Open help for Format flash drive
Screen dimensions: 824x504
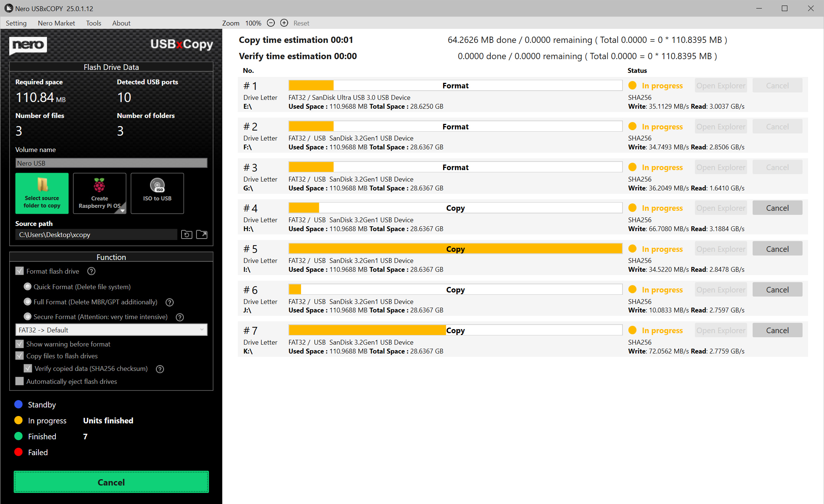point(91,271)
